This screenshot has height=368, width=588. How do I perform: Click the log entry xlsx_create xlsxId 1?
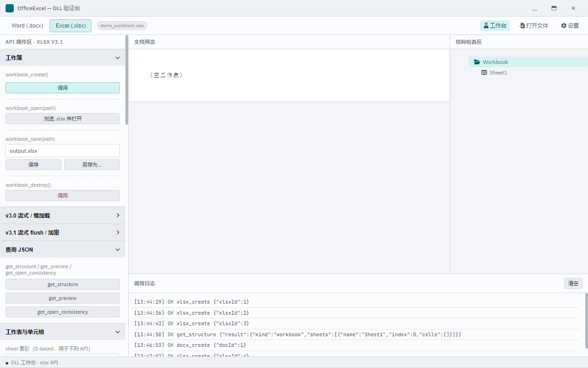(356, 302)
